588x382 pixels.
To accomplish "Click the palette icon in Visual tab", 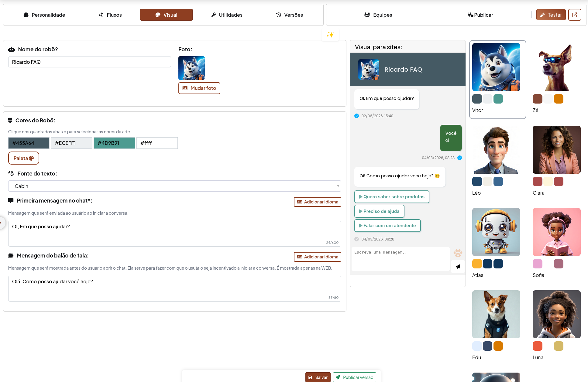I will (158, 15).
